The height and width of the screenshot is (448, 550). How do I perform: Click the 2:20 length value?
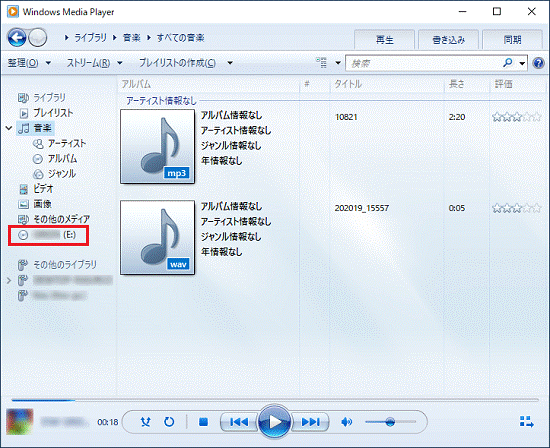(x=457, y=117)
